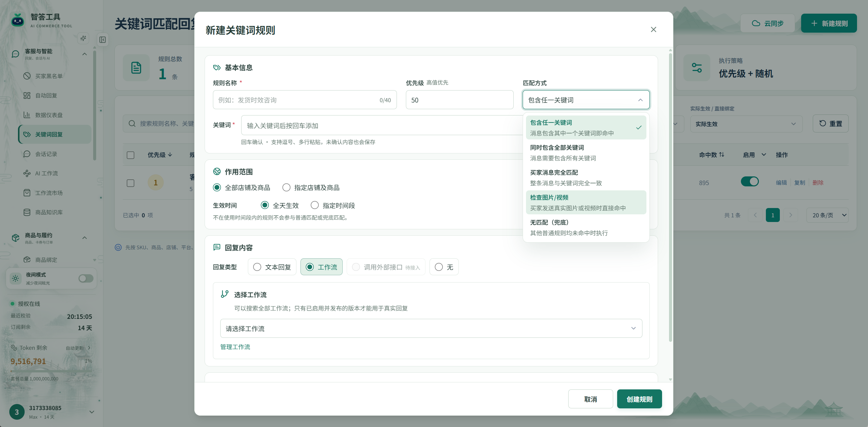
Task: Click the AI 工作流 node icon
Action: [27, 173]
